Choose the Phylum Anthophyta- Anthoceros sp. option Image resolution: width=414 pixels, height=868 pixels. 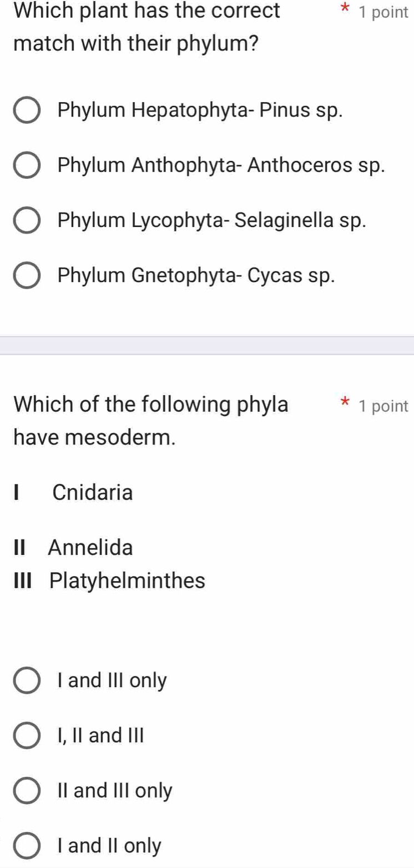pos(27,165)
